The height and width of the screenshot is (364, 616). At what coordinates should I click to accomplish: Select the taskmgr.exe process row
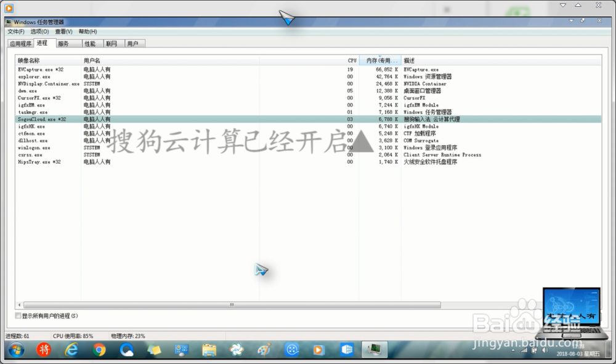click(309, 112)
